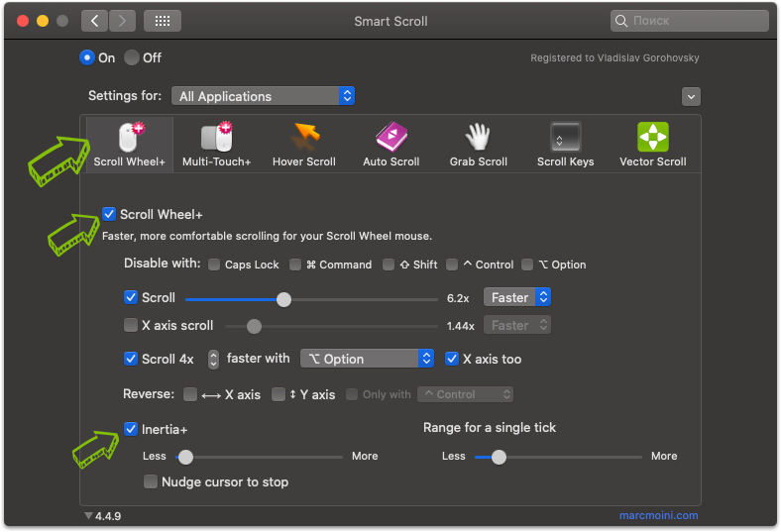Click the search field labeled Поиск

[690, 21]
